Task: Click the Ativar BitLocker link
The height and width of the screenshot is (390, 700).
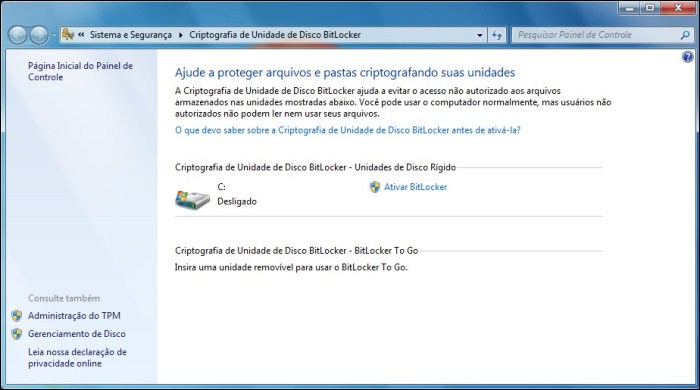Action: [416, 187]
